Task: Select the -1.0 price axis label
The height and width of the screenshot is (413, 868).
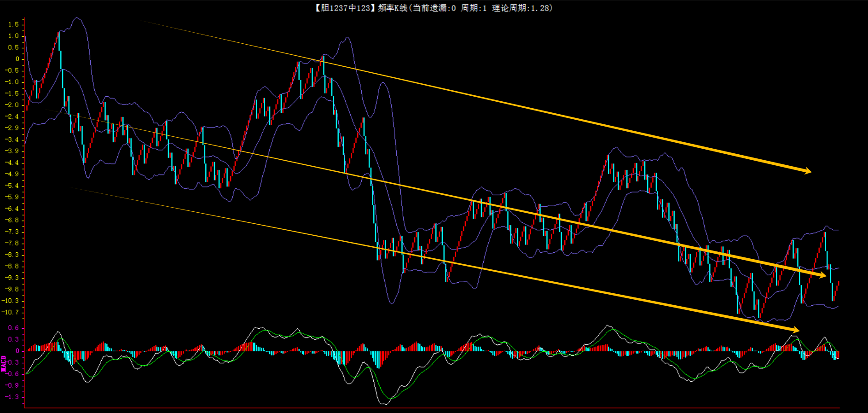Action: pos(12,82)
